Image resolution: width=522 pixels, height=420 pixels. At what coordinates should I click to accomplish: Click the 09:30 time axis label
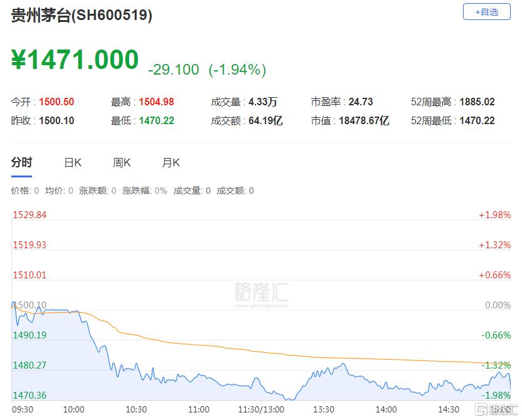point(23,409)
